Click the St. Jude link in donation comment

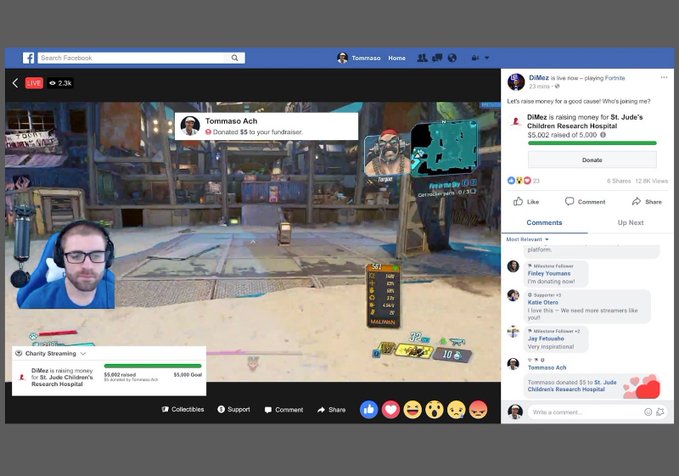(x=572, y=385)
